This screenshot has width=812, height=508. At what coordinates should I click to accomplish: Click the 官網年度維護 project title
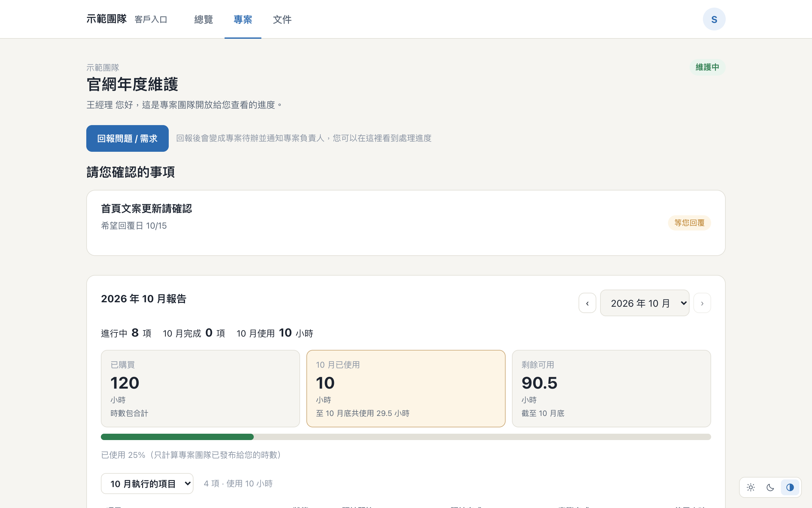point(133,84)
